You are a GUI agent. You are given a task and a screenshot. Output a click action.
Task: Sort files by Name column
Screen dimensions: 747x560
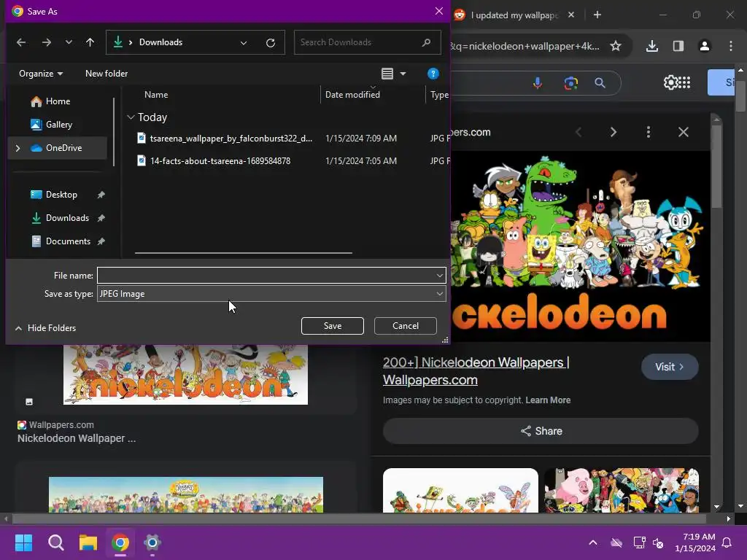(x=156, y=95)
